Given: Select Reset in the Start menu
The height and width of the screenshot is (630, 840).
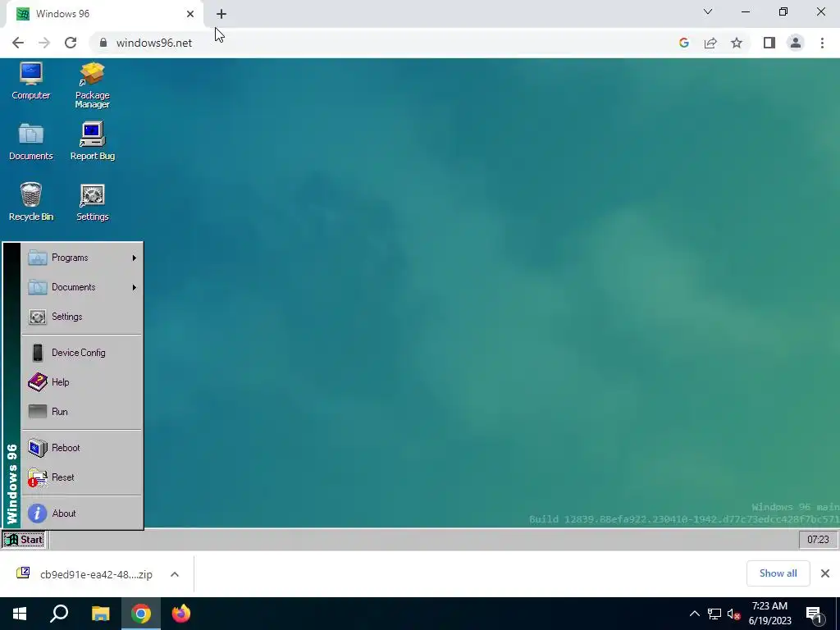Looking at the screenshot, I should point(82,477).
